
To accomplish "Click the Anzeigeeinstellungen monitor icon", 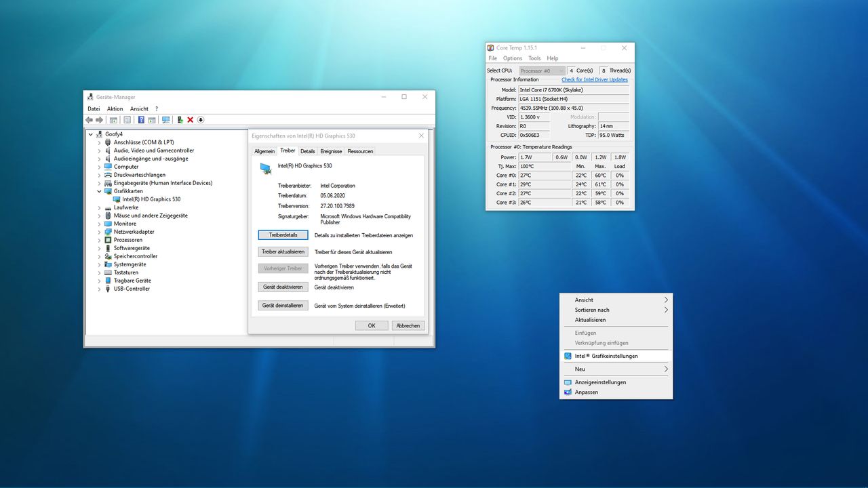I will [568, 382].
